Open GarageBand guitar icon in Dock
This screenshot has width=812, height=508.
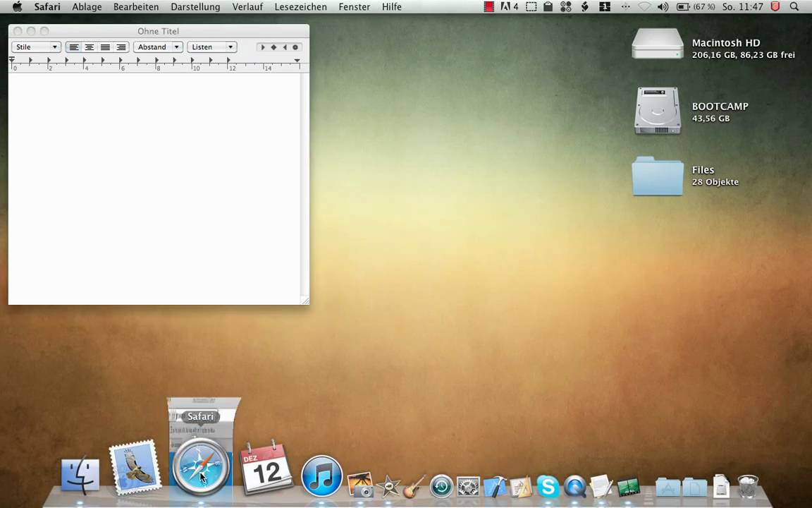pos(414,486)
